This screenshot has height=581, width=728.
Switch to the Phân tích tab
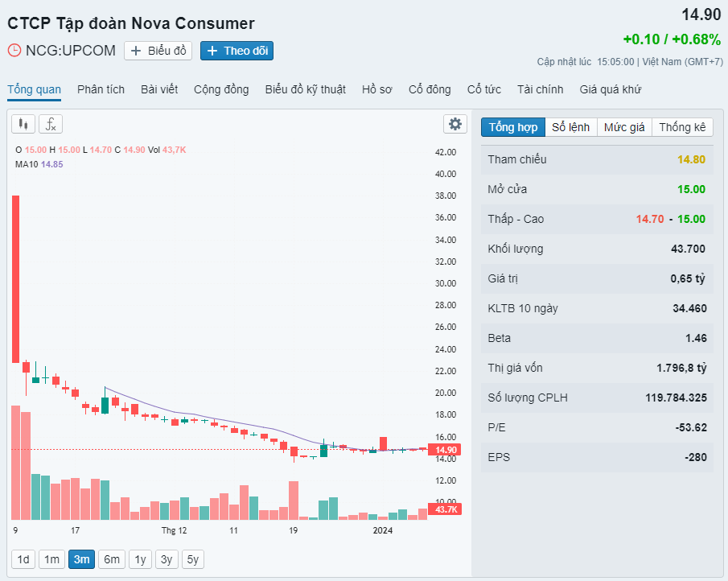coord(101,89)
